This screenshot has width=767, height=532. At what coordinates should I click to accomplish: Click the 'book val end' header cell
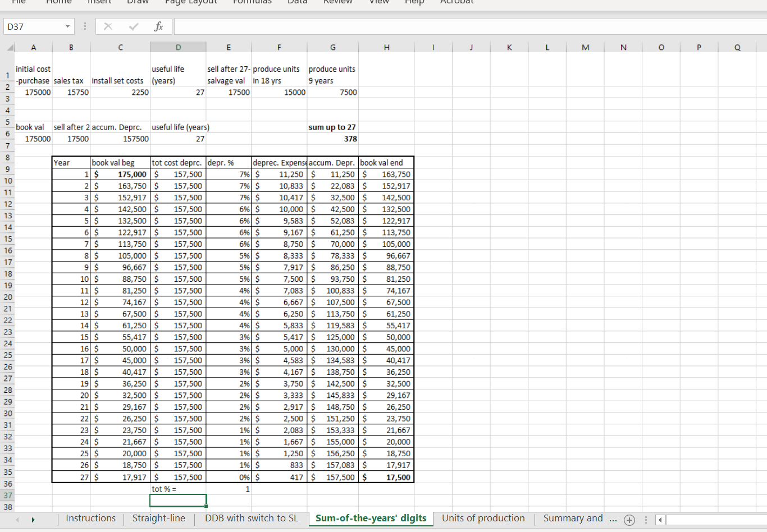386,163
